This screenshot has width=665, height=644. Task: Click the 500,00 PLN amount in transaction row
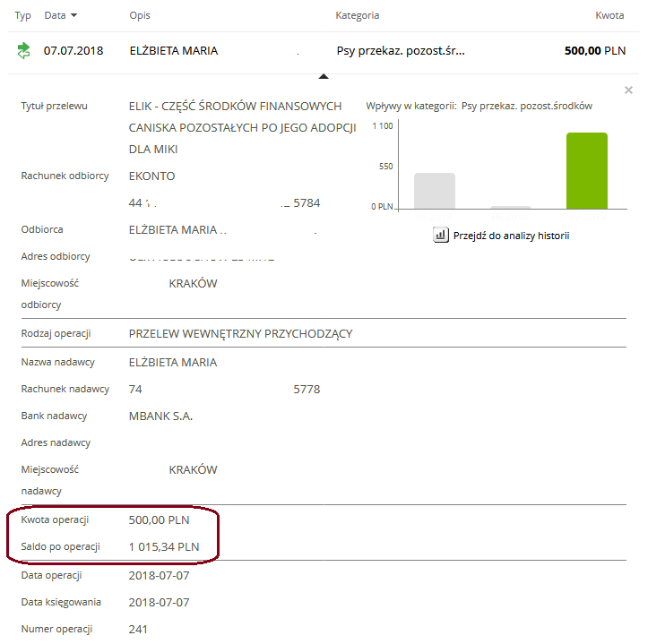[x=595, y=51]
